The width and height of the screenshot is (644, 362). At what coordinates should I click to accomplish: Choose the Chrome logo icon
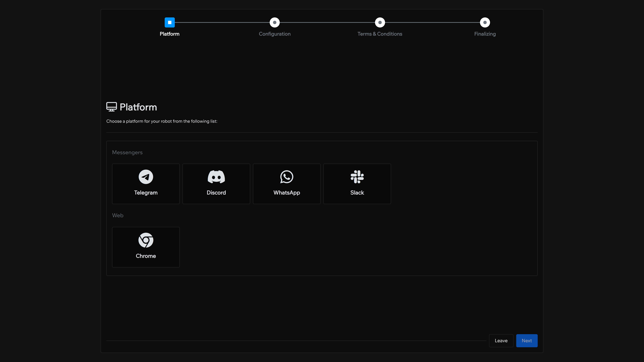coord(146,240)
